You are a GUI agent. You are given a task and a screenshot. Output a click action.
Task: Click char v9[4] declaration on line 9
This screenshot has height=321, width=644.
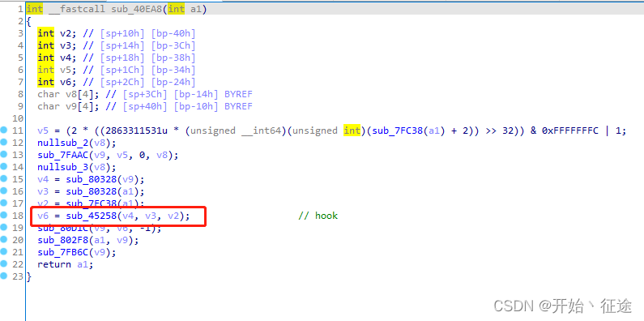tap(69, 106)
